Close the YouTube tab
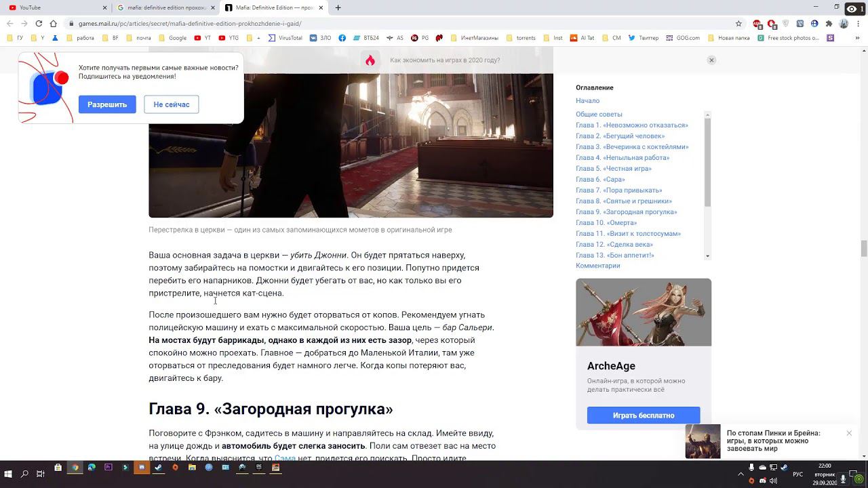The height and width of the screenshot is (488, 868). pos(104,7)
